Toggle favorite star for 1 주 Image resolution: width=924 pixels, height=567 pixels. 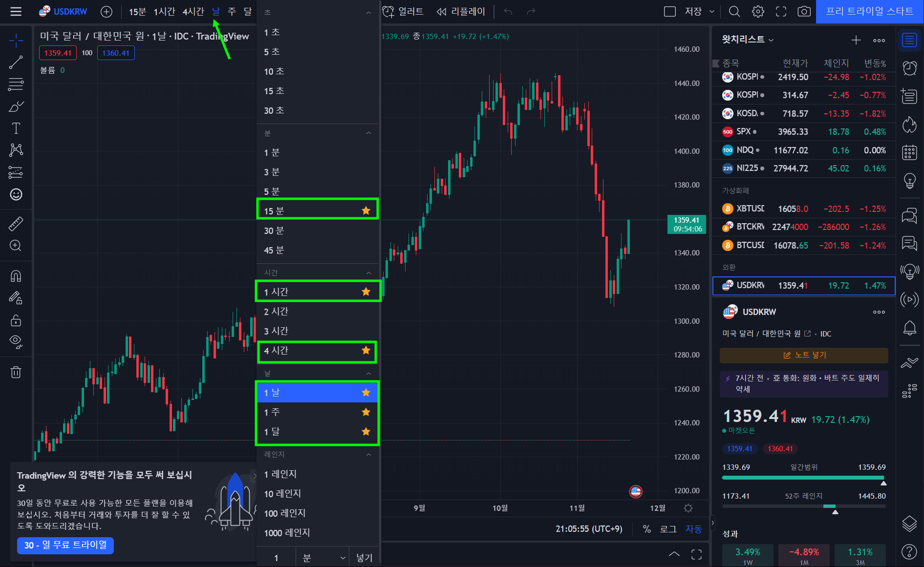(x=366, y=412)
